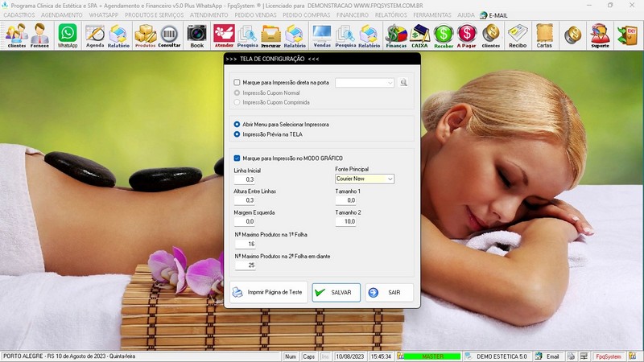Click the red A Pagar dollar icon
This screenshot has height=362, width=644.
(x=467, y=35)
